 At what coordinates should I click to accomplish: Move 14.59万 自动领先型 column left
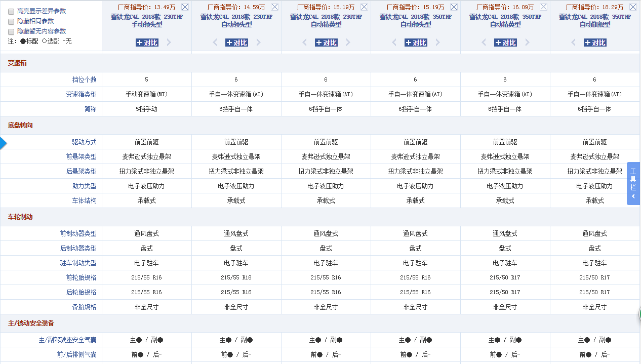pyautogui.click(x=215, y=43)
